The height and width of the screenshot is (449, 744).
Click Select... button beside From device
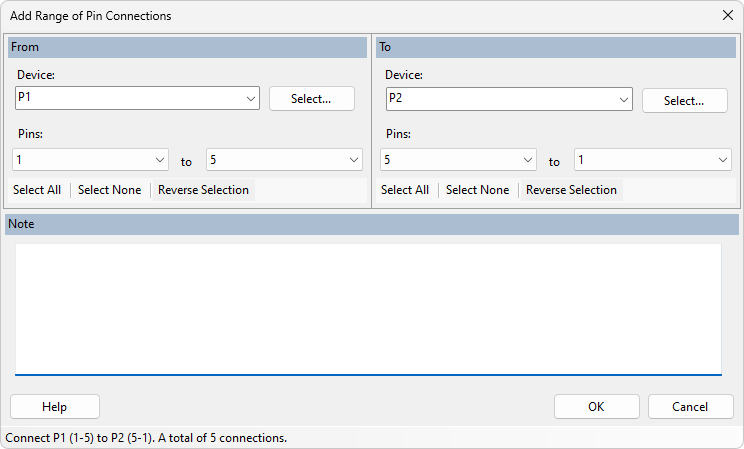point(311,98)
